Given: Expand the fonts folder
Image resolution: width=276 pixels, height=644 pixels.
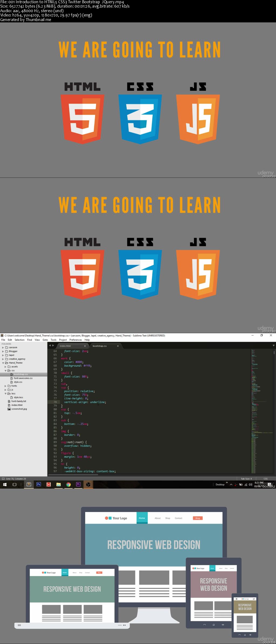Looking at the screenshot, I should pyautogui.click(x=5, y=386).
